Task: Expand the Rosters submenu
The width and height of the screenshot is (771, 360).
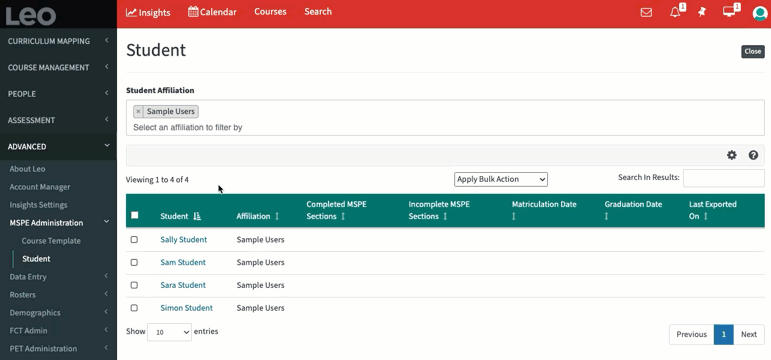Action: click(58, 295)
